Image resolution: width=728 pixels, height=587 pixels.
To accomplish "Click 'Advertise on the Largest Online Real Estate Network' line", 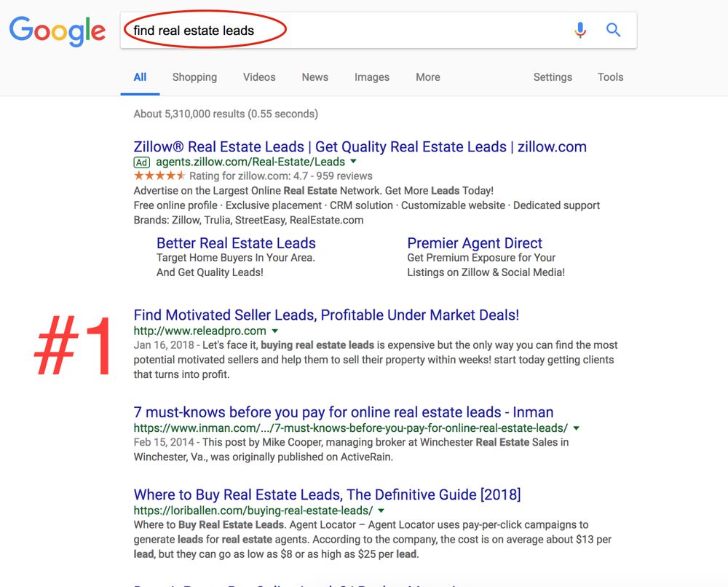I will 313,190.
